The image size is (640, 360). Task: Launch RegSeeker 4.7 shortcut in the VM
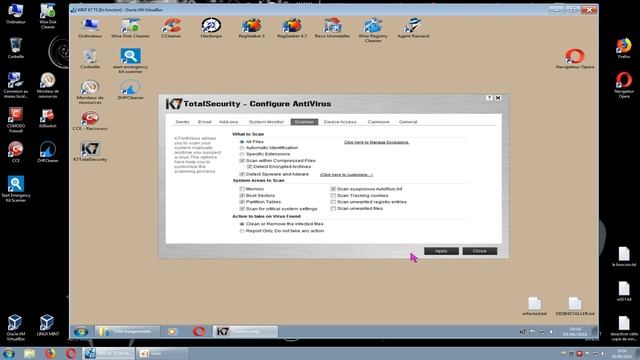(292, 28)
